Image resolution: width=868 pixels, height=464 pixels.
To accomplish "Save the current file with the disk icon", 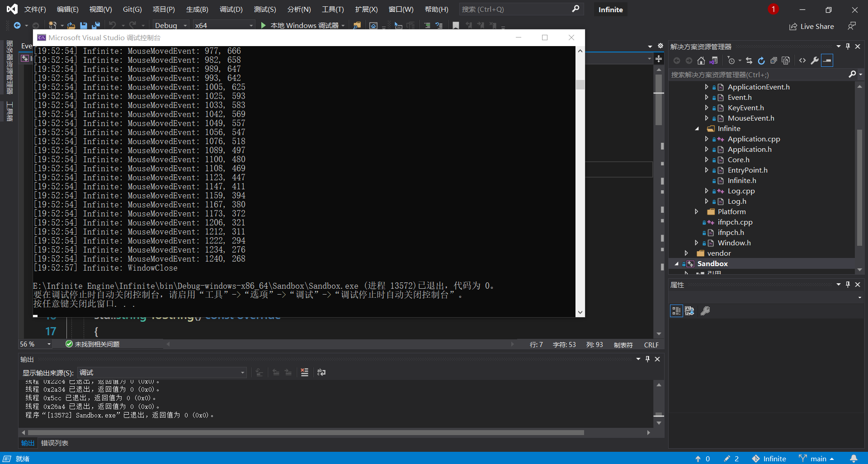I will pyautogui.click(x=84, y=25).
